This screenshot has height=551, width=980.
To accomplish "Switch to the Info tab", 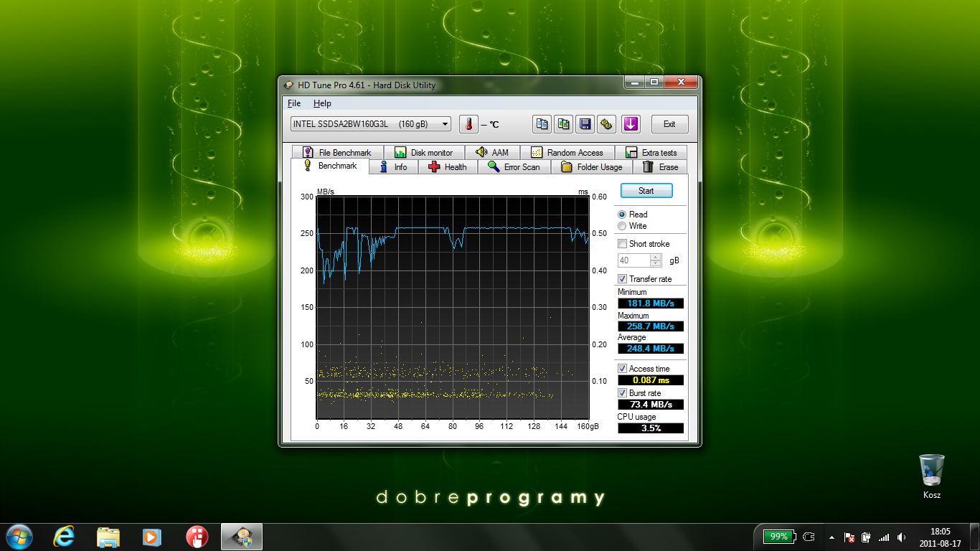I will (x=393, y=167).
